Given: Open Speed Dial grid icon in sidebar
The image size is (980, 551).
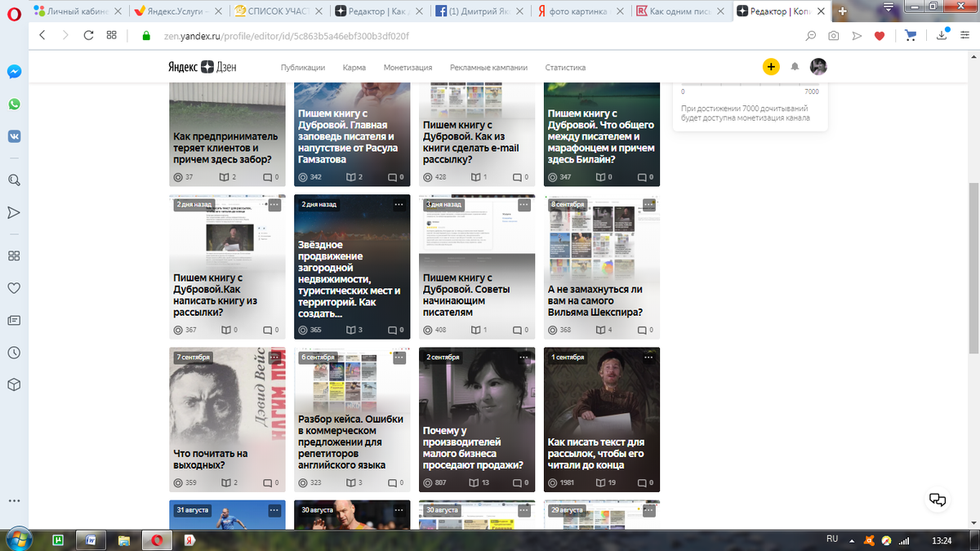Looking at the screenshot, I should pos(14,256).
